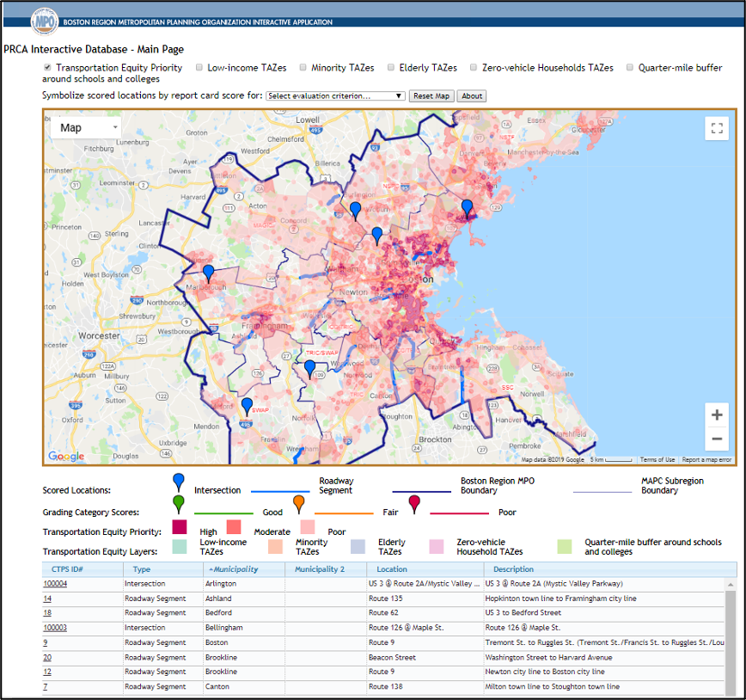Open the evaluation criterion dropdown

(335, 96)
